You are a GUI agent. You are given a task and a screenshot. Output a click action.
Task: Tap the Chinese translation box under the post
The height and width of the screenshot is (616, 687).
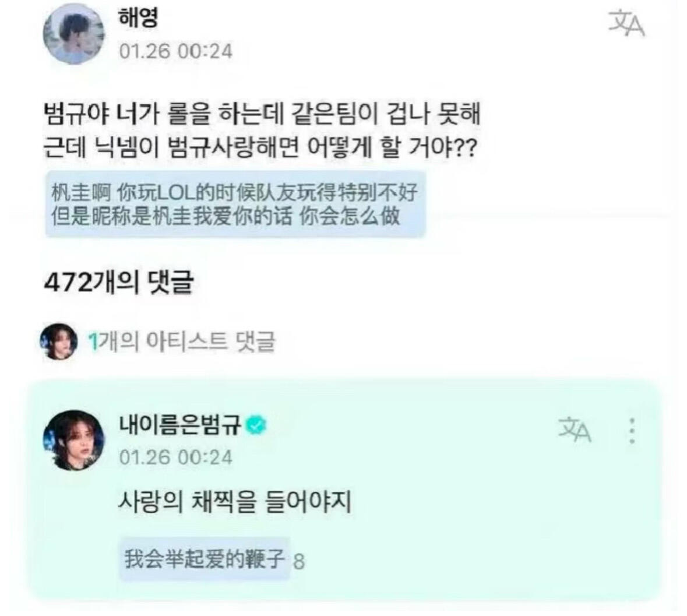(235, 204)
